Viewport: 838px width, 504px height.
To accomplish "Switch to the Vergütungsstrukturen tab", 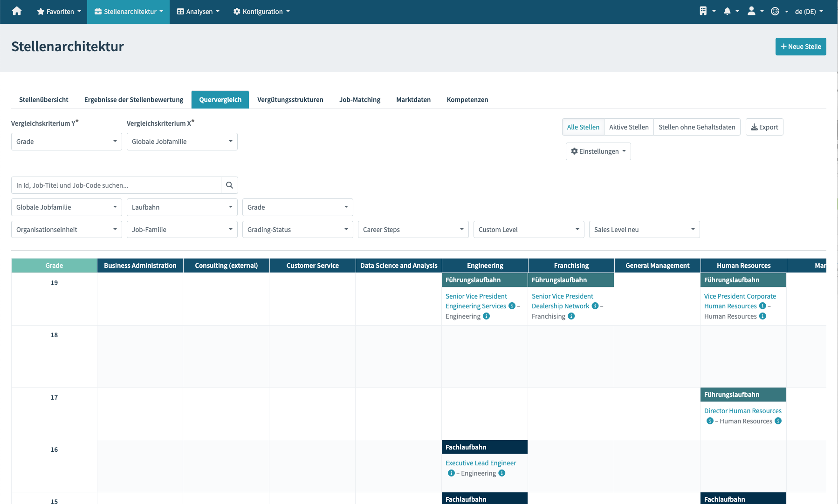I will [290, 100].
